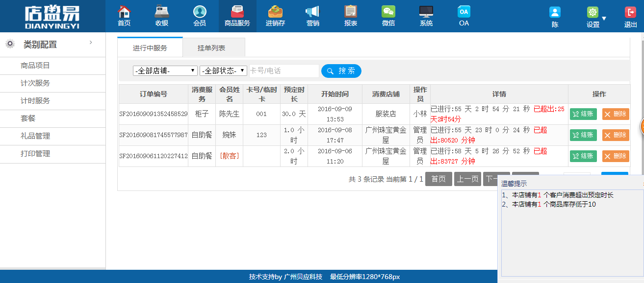Viewport: 644px width, 283px height.
Task: Click 删除 for the 散客 order
Action: [x=616, y=156]
